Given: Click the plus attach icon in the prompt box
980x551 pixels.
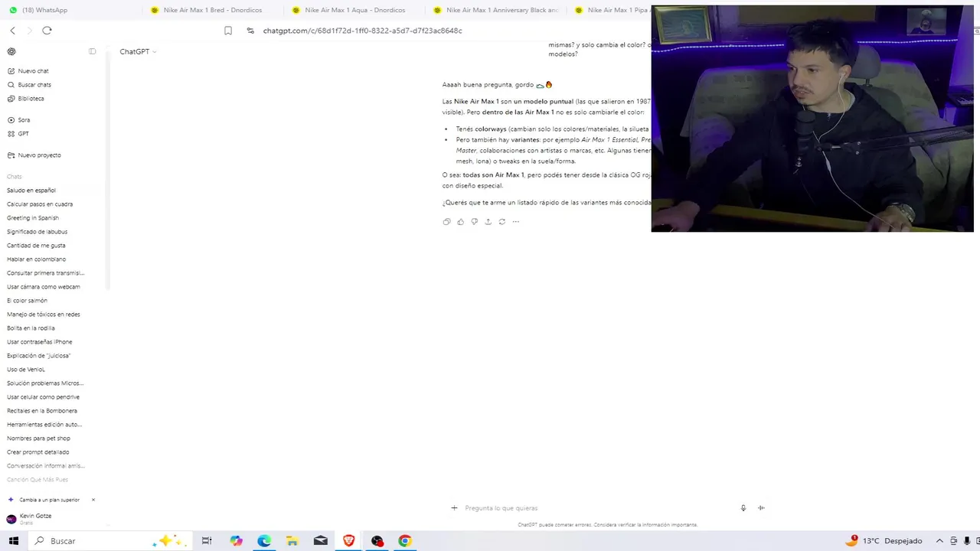Looking at the screenshot, I should (x=454, y=508).
